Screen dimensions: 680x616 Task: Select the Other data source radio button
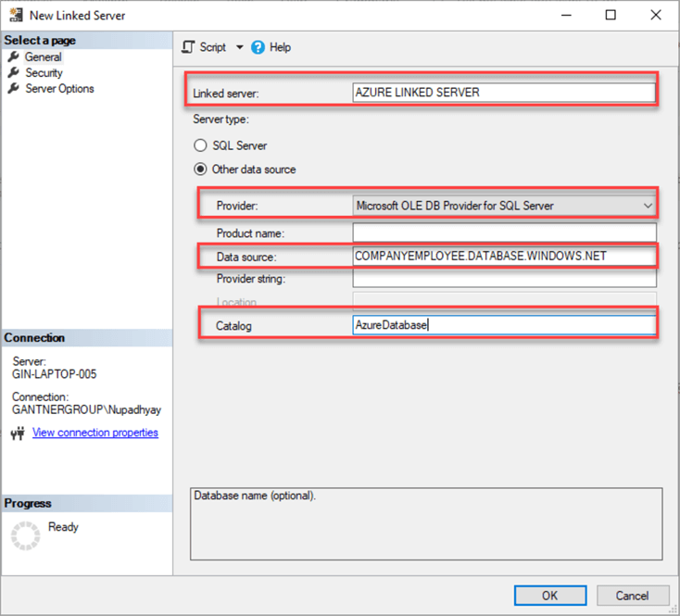pos(200,170)
